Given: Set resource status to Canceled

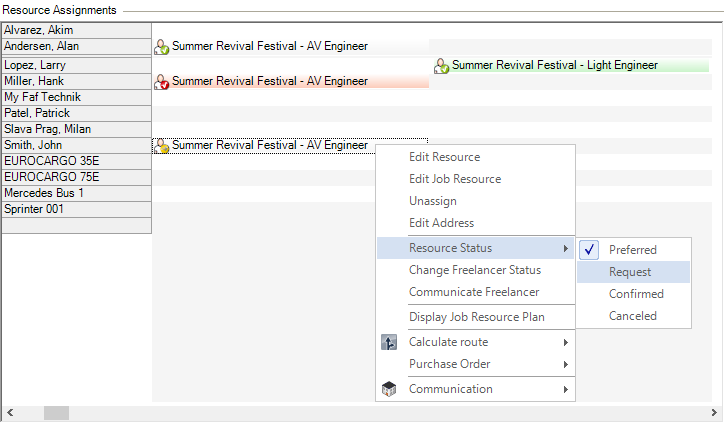Looking at the screenshot, I should [632, 316].
